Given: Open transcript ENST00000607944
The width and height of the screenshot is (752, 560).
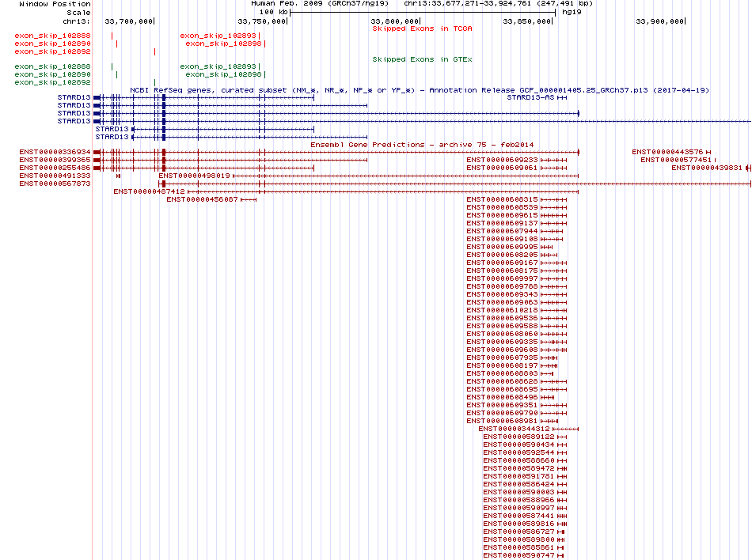Looking at the screenshot, I should pos(502,231).
